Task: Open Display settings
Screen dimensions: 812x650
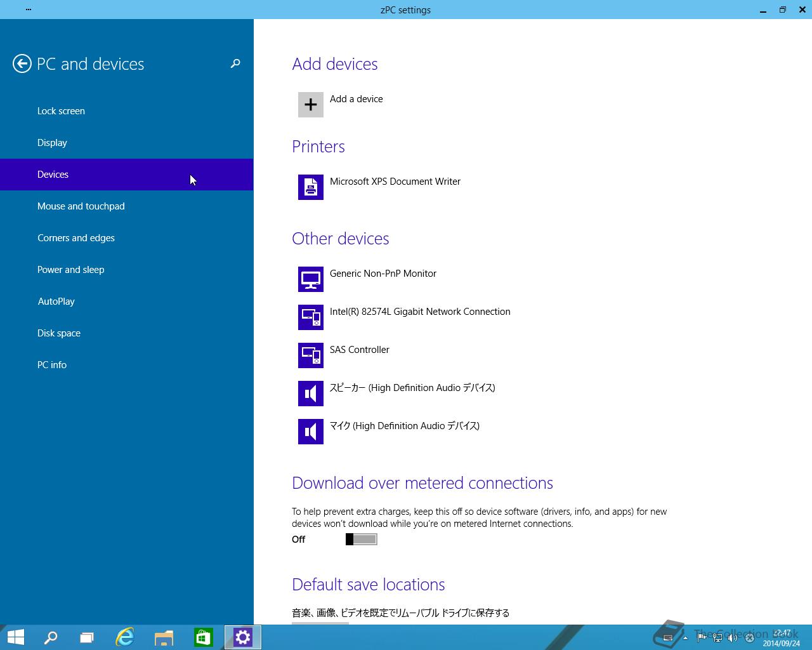Action: (x=127, y=143)
